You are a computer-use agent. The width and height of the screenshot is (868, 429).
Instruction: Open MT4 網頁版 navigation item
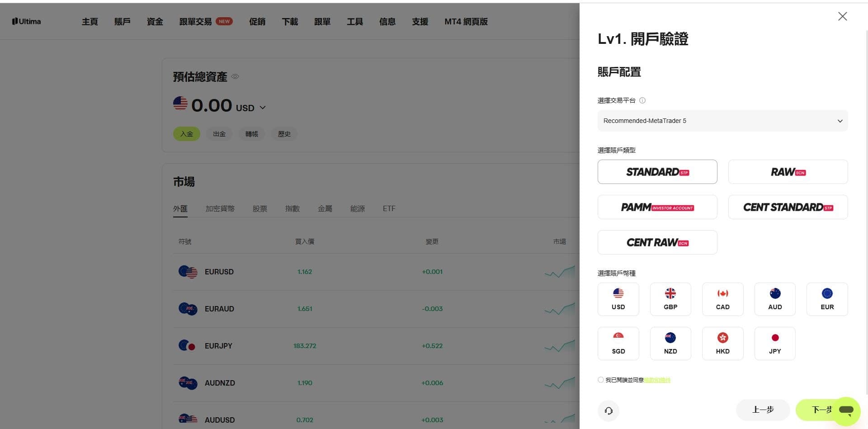(x=466, y=22)
